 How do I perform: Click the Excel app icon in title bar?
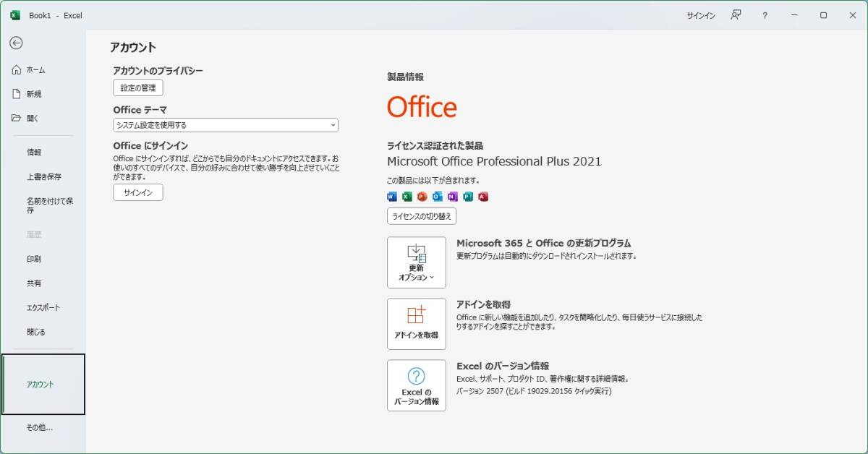coord(14,15)
